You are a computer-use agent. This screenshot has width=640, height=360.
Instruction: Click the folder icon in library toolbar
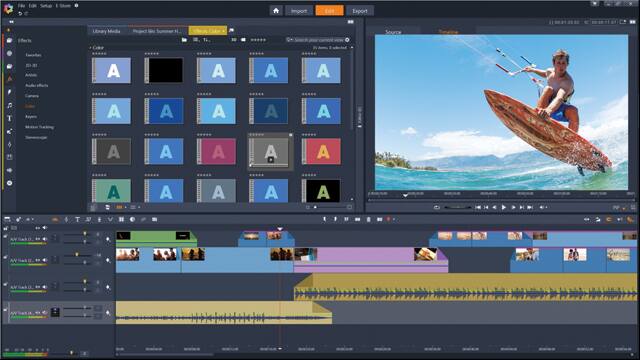pyautogui.click(x=184, y=40)
